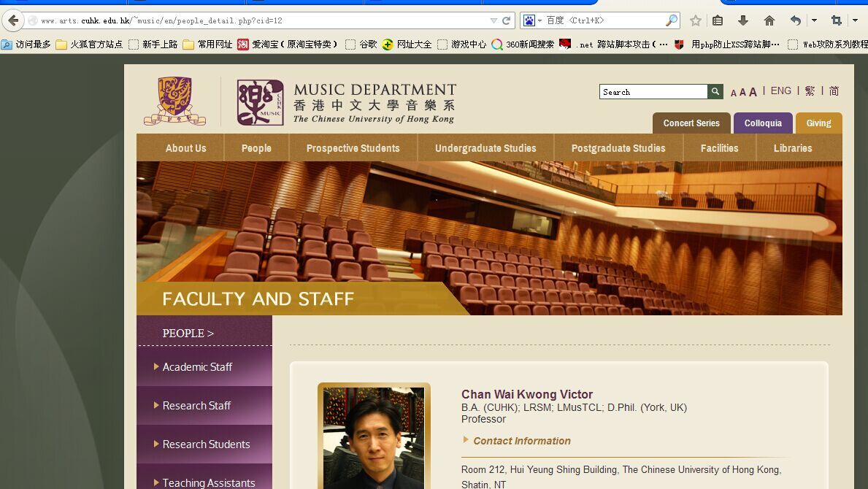Screen dimensions: 868x489
Task: Click the browser back arrow button
Action: pos(12,21)
